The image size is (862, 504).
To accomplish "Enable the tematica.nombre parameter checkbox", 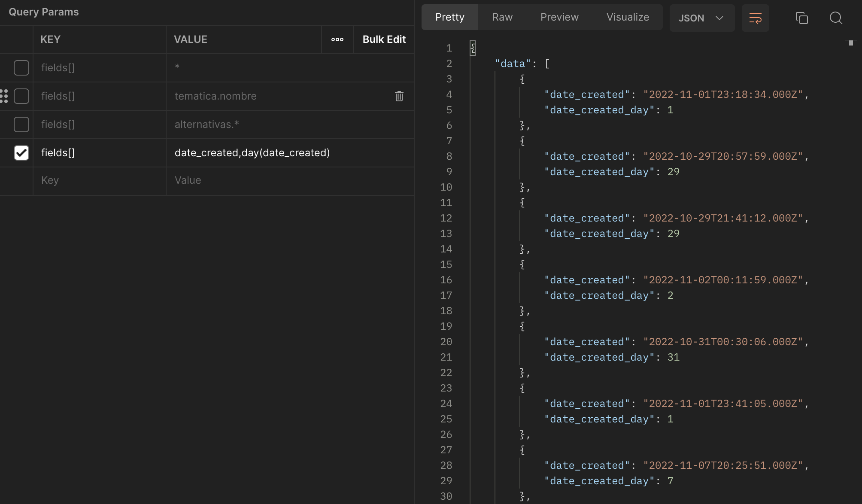I will point(21,96).
